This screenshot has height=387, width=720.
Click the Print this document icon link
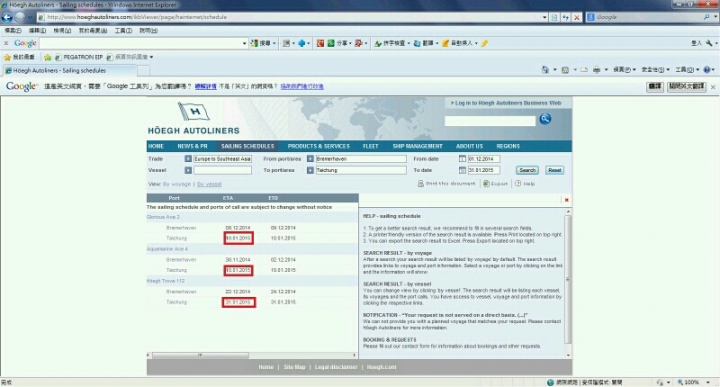click(x=446, y=184)
